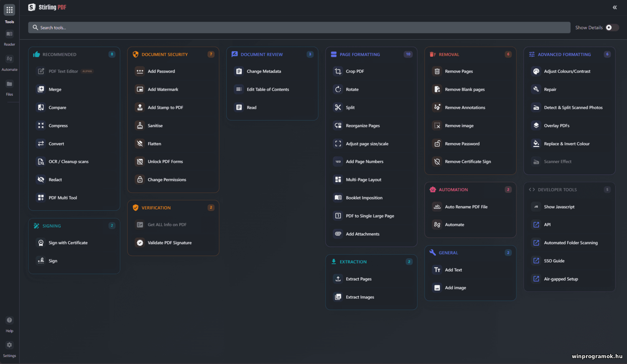The height and width of the screenshot is (364, 627).
Task: Toggle the Show Details switch
Action: [612, 28]
